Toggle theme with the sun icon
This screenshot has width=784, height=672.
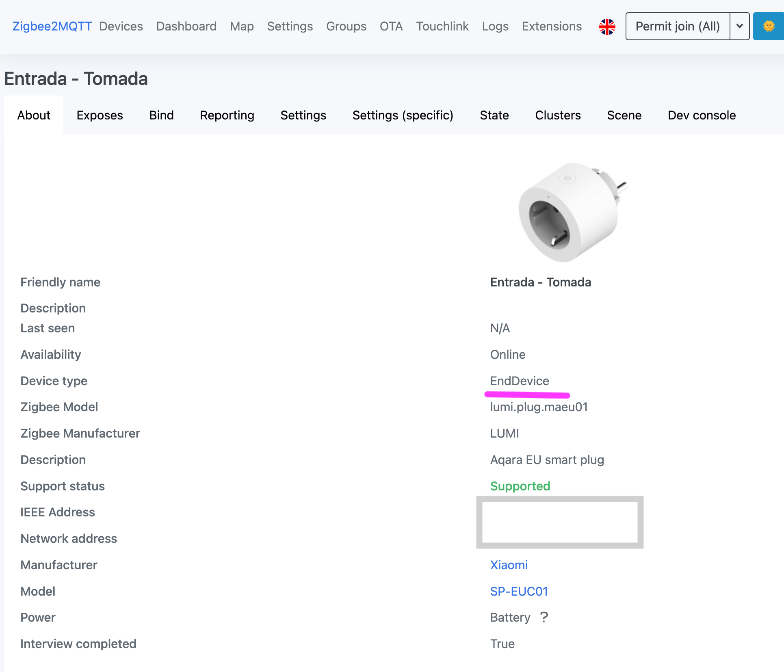coord(768,26)
